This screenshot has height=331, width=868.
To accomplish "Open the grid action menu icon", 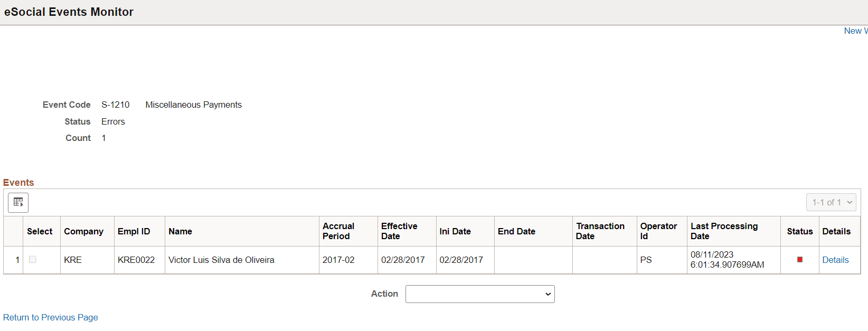I will 18,202.
